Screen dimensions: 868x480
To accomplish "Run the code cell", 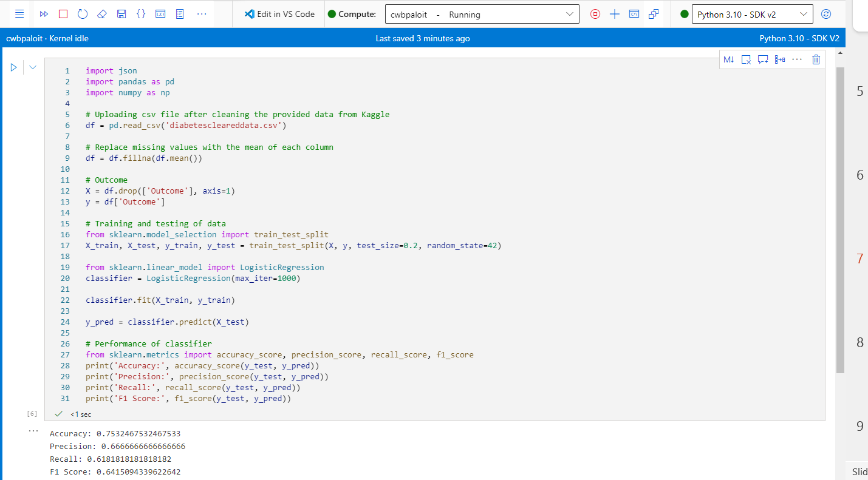I will coord(13,67).
